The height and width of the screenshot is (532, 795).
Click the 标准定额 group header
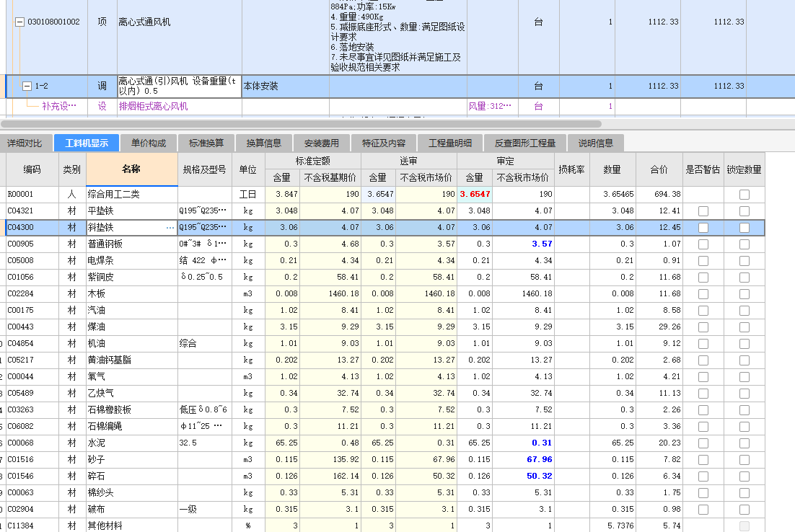click(x=313, y=161)
